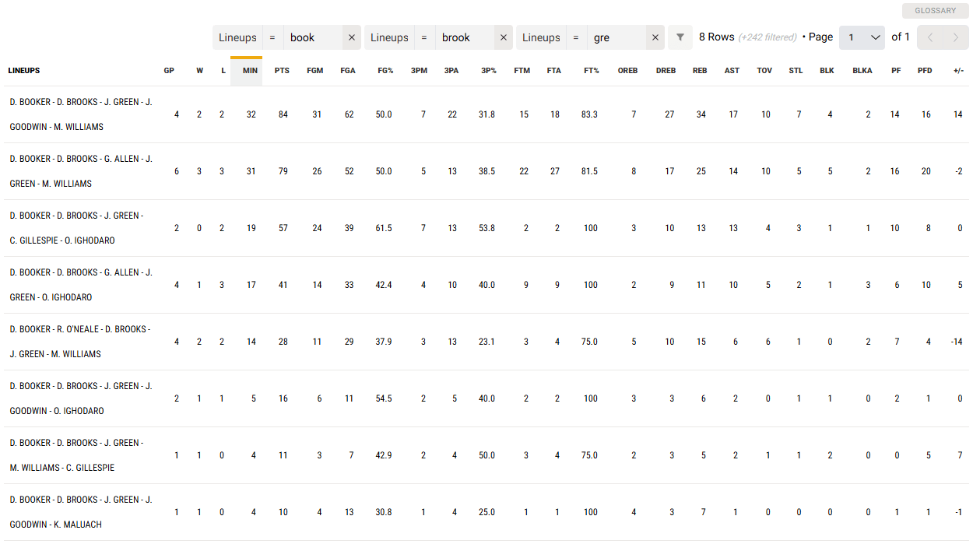
Task: Remove the 'brook' lineup filter
Action: [503, 37]
